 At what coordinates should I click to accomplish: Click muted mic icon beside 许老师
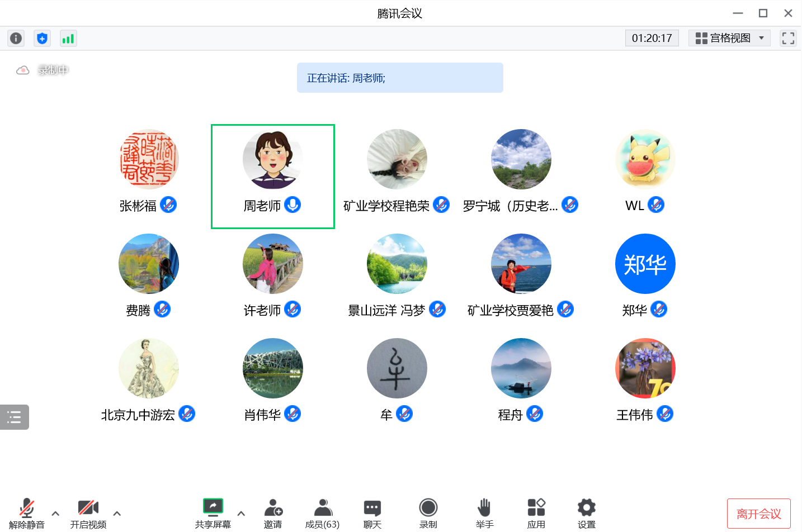click(x=293, y=309)
